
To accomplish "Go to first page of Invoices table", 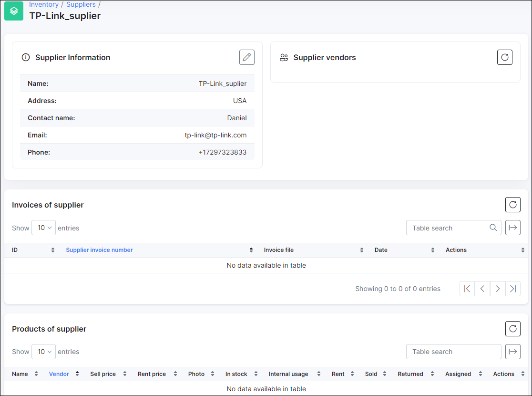I will coord(467,289).
